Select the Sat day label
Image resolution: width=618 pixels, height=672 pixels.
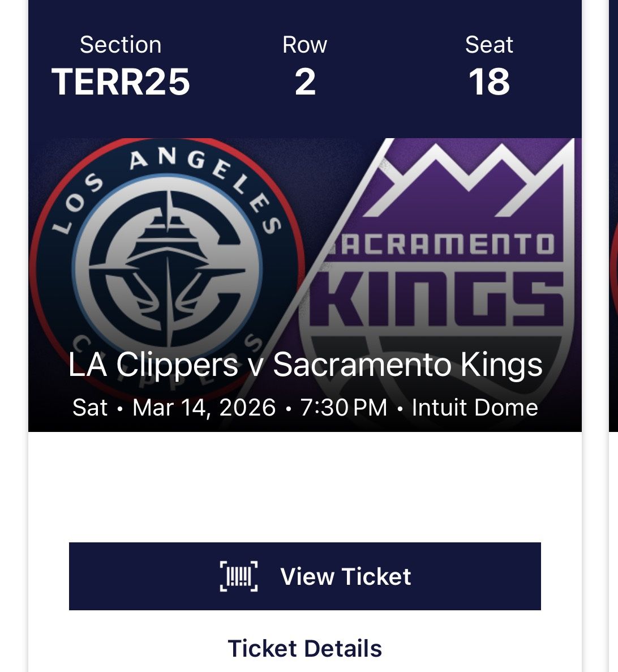(90, 408)
